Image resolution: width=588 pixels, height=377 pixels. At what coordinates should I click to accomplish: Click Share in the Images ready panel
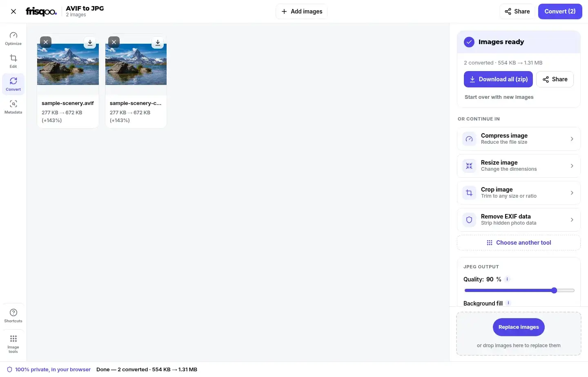pyautogui.click(x=555, y=79)
